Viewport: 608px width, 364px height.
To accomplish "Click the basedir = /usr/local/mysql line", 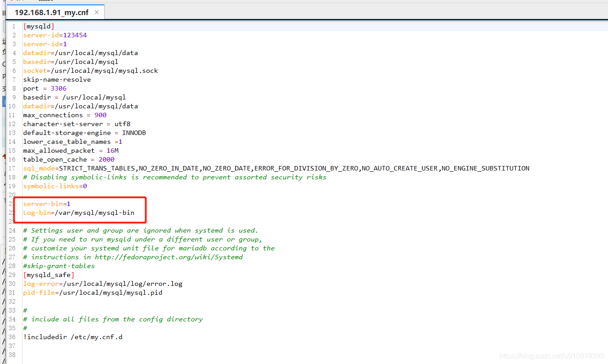I will (x=75, y=97).
